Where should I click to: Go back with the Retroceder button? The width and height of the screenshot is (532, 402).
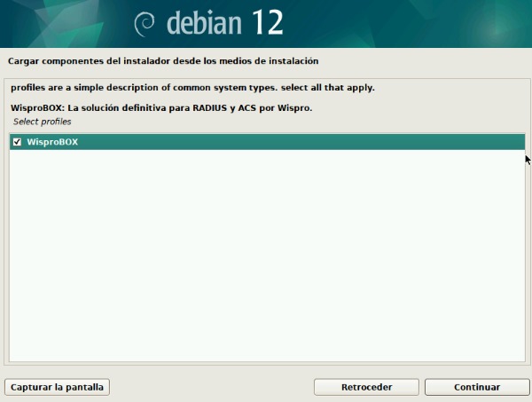[x=366, y=387]
